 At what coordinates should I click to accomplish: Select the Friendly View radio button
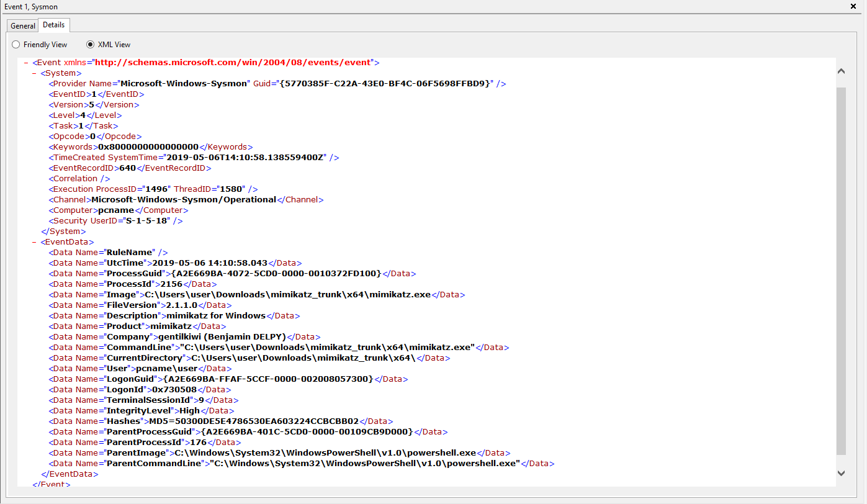40,45
